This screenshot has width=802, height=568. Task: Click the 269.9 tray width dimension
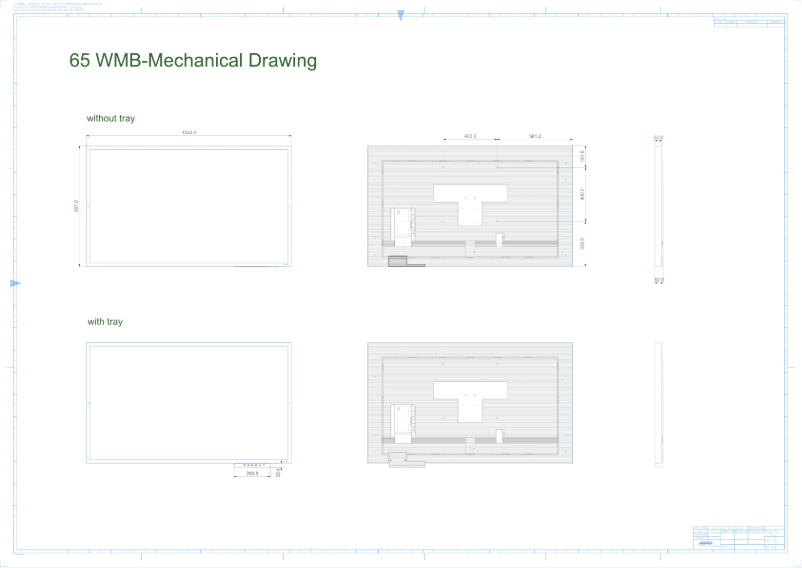click(252, 473)
